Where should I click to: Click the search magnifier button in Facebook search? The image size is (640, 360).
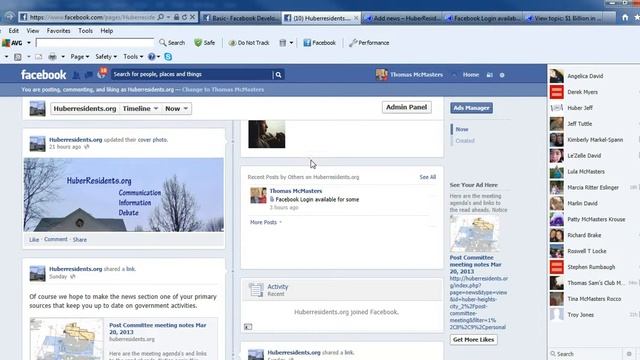[x=278, y=75]
